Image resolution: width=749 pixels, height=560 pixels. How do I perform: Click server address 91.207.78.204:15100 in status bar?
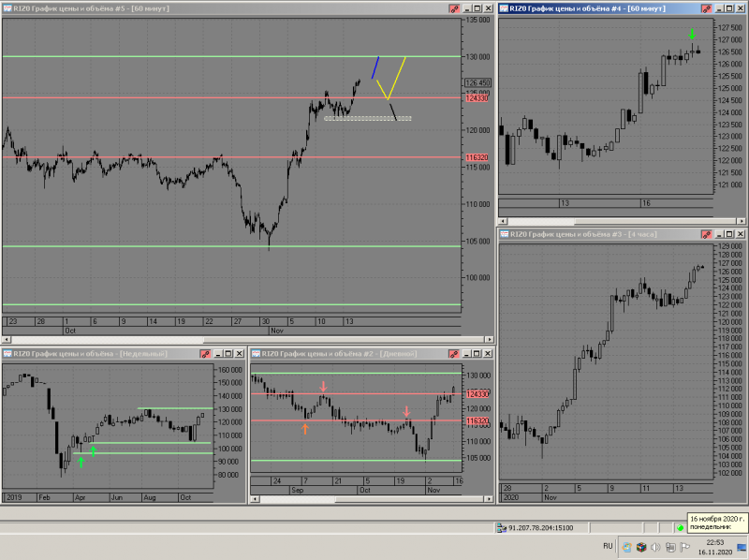(x=541, y=527)
